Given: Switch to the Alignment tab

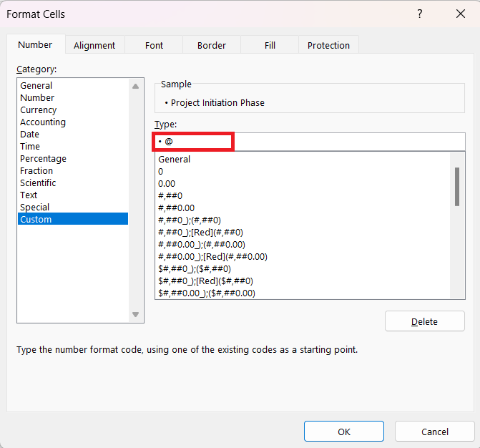Looking at the screenshot, I should (94, 45).
